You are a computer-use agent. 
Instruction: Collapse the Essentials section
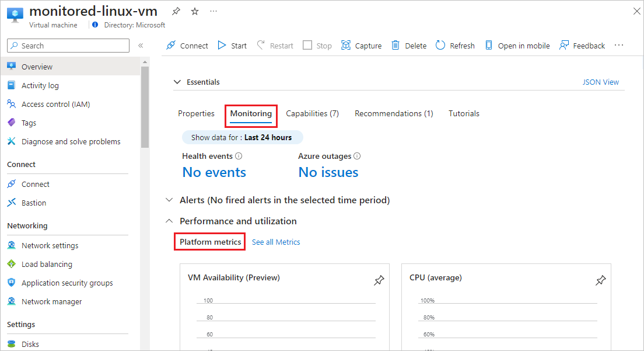pyautogui.click(x=177, y=82)
